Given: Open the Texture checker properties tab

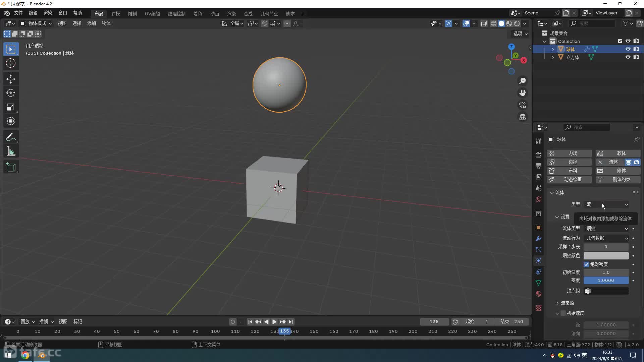Looking at the screenshot, I should pyautogui.click(x=538, y=308).
